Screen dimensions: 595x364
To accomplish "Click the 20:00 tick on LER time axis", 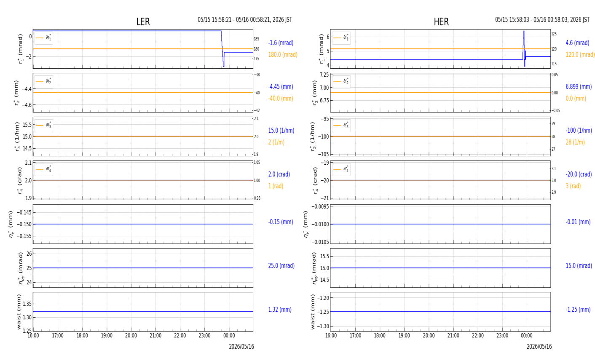I will 131,336.
